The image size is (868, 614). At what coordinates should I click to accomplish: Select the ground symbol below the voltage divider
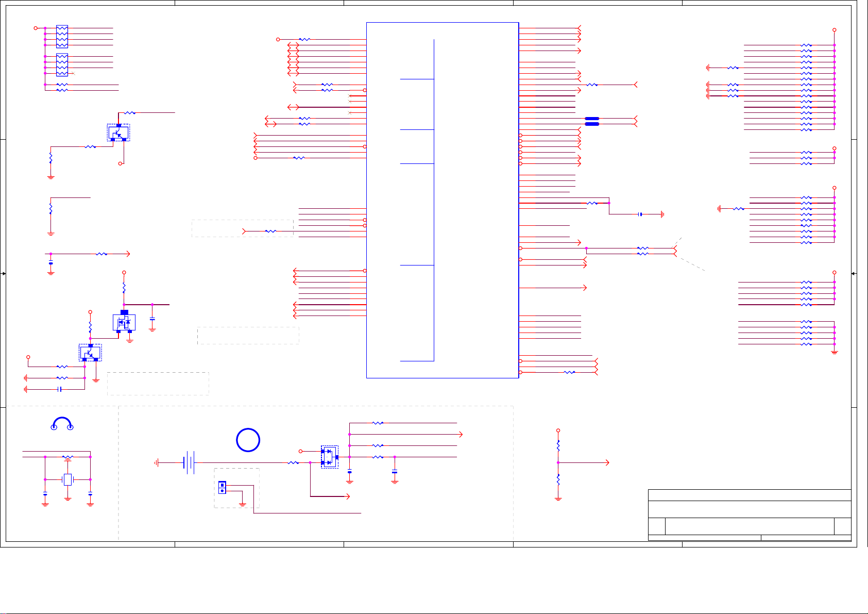[x=558, y=499]
